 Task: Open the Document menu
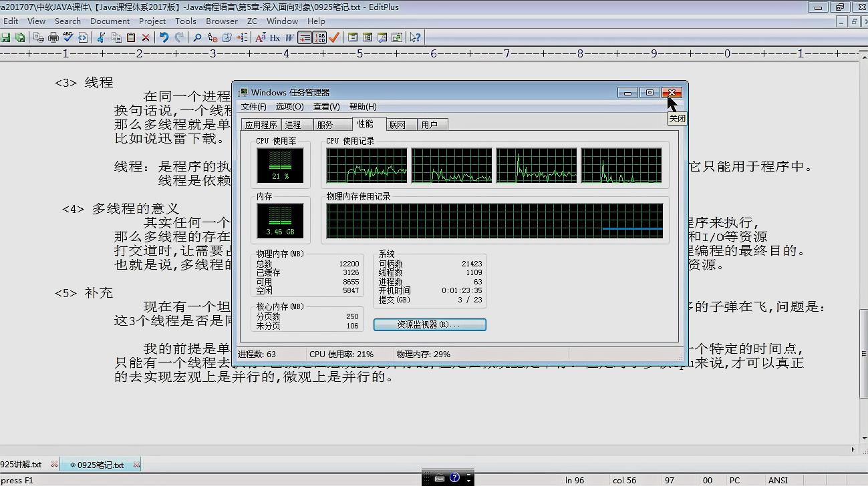coord(110,21)
